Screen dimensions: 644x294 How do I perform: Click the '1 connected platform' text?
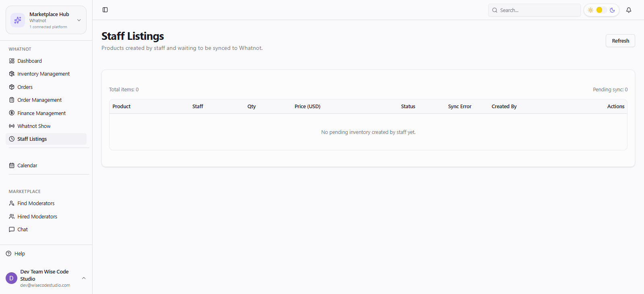click(48, 27)
